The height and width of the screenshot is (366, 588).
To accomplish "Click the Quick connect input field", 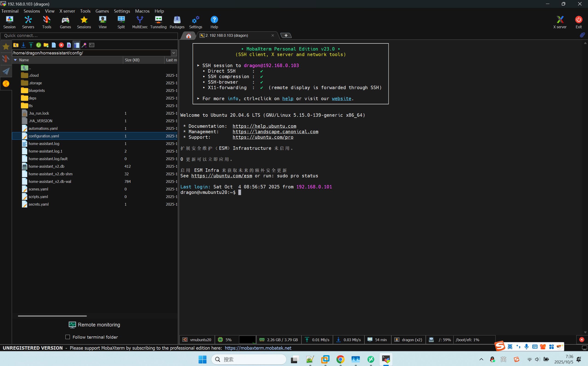I will point(89,36).
